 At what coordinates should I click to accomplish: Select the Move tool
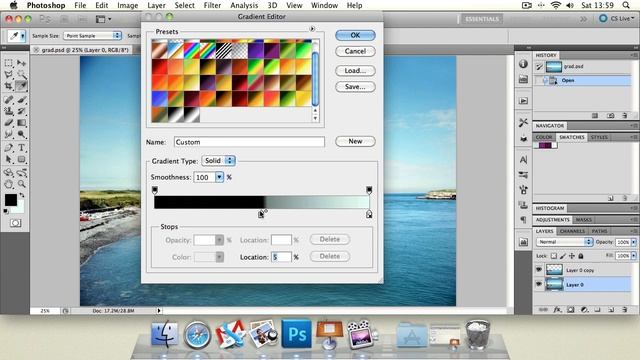21,63
